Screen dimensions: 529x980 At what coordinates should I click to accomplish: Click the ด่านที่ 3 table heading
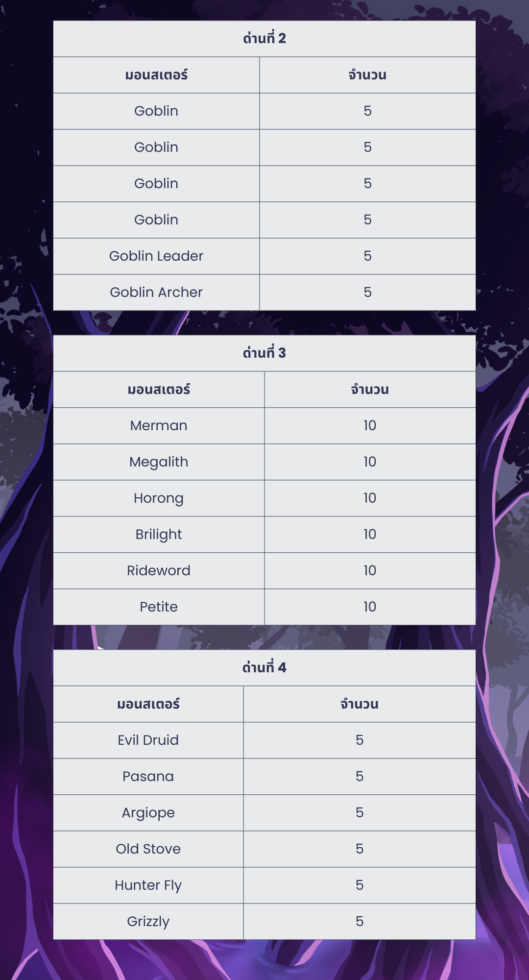(x=264, y=353)
